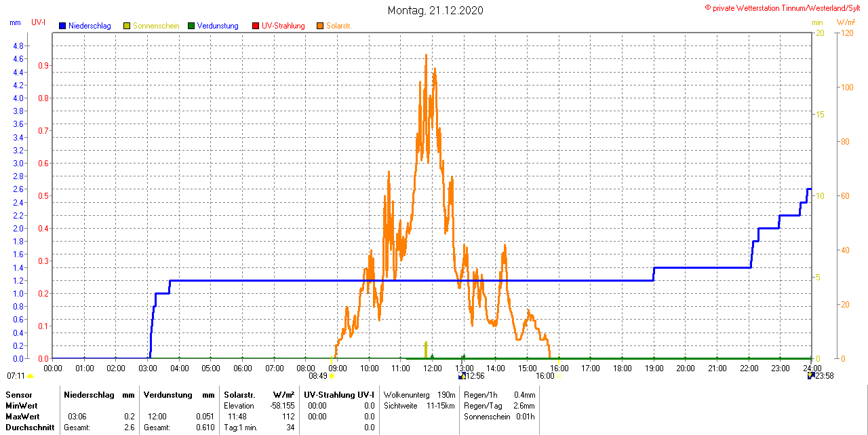Click the blue Niederschlag legend swatch

pos(62,26)
